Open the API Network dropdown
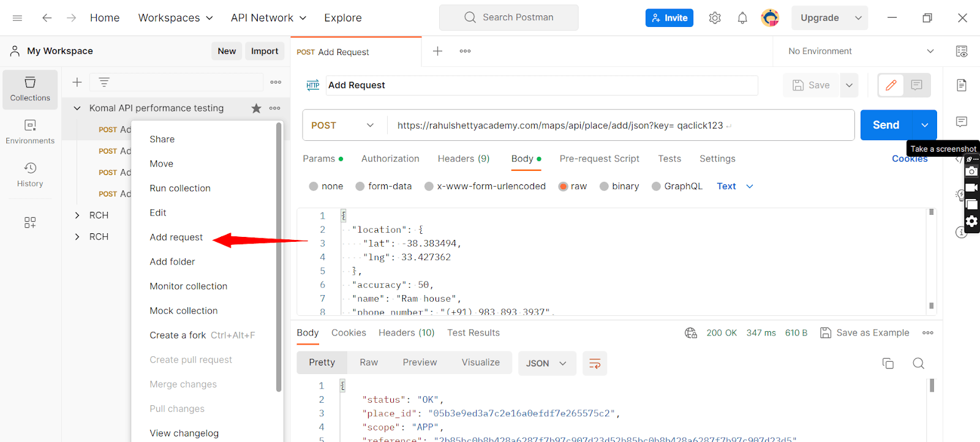 point(268,18)
